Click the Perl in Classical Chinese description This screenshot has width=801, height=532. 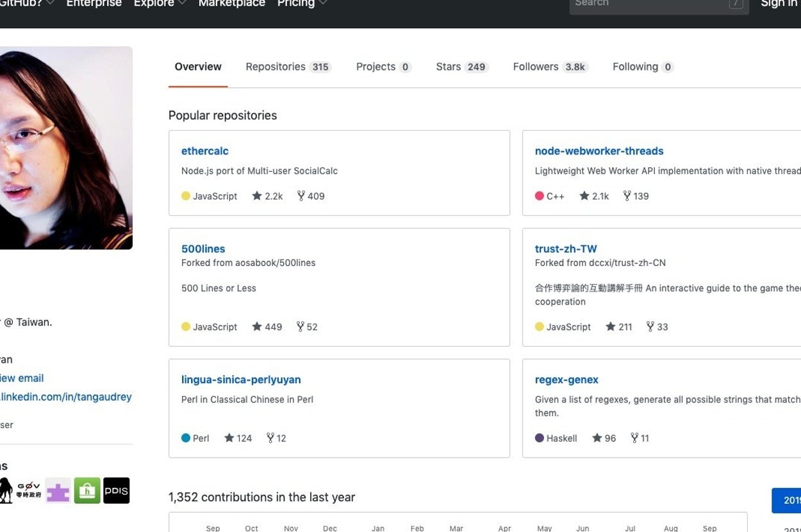tap(247, 399)
